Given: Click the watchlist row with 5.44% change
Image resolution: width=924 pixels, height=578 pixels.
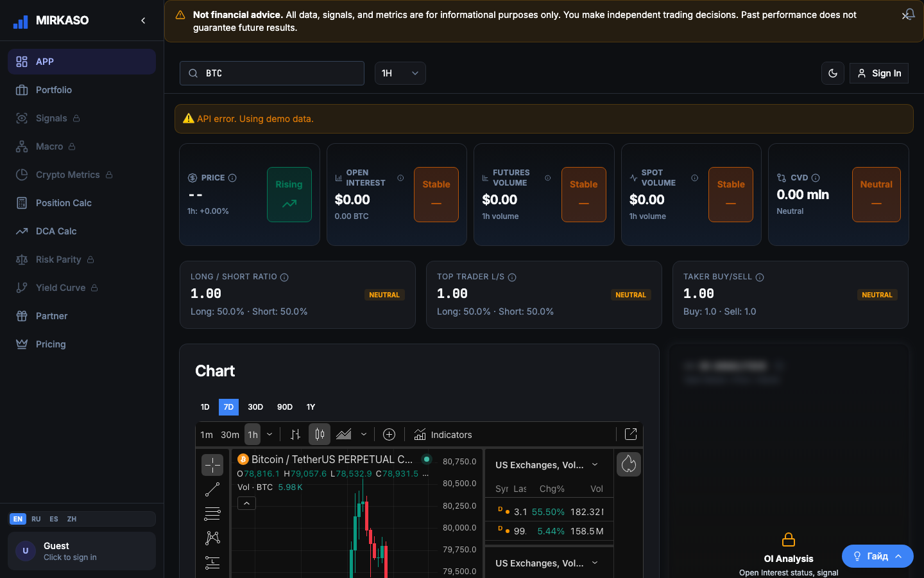Looking at the screenshot, I should click(549, 531).
